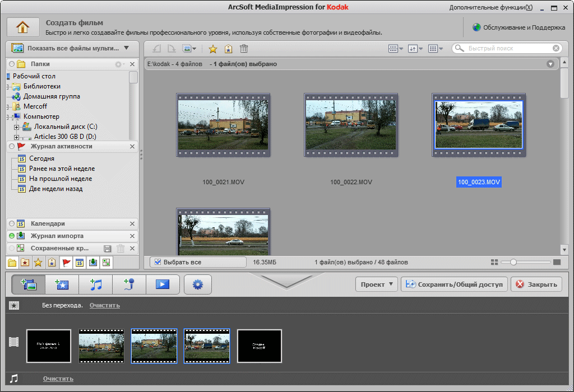The height and width of the screenshot is (392, 574).
Task: Show saved collections via bottom grid icon
Action: click(106, 263)
